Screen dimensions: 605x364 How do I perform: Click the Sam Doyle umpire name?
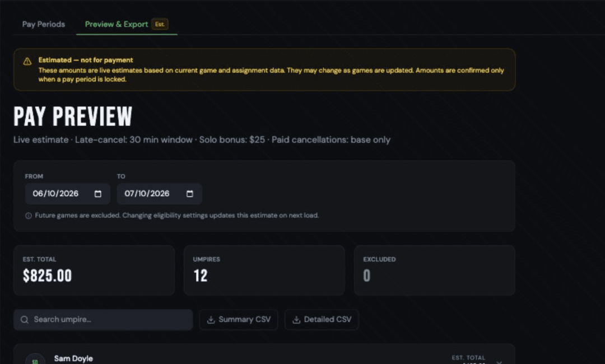tap(73, 358)
